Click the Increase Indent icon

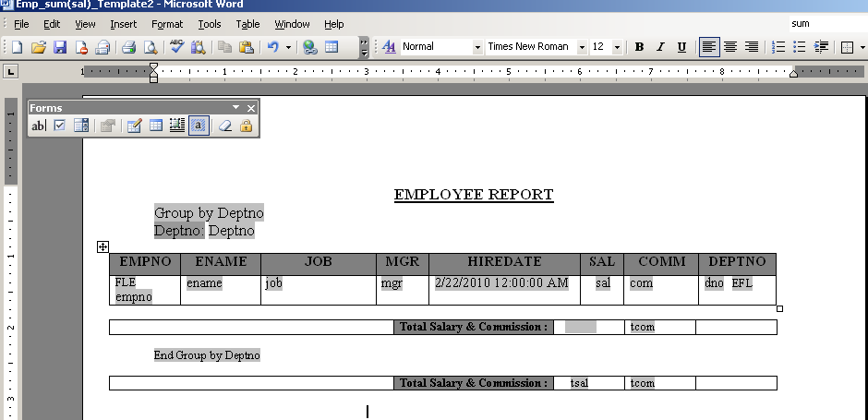tap(821, 47)
